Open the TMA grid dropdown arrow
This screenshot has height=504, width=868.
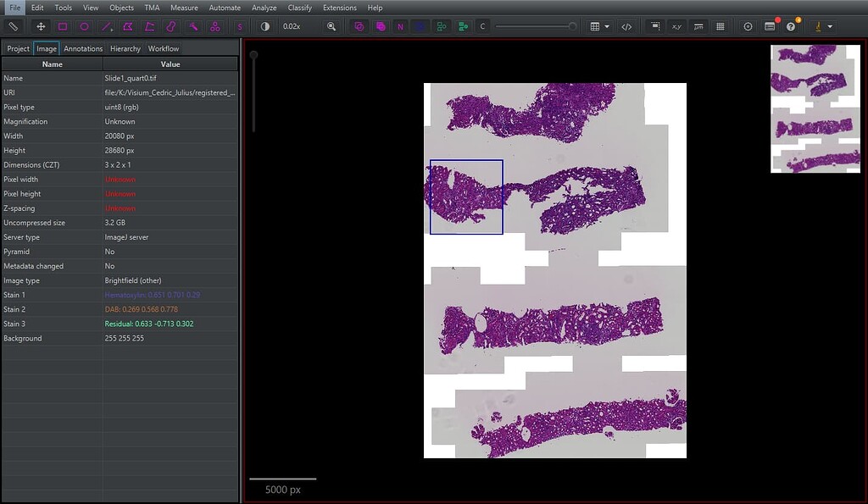coord(607,26)
